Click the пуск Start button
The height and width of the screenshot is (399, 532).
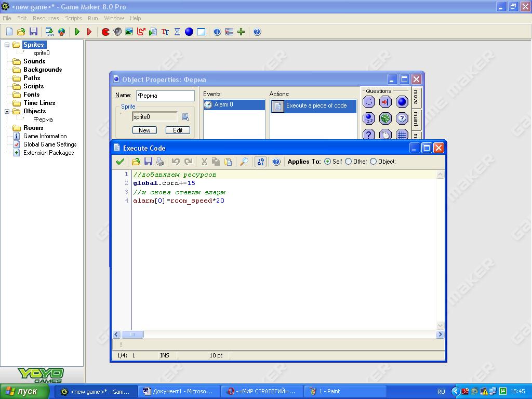tap(24, 392)
